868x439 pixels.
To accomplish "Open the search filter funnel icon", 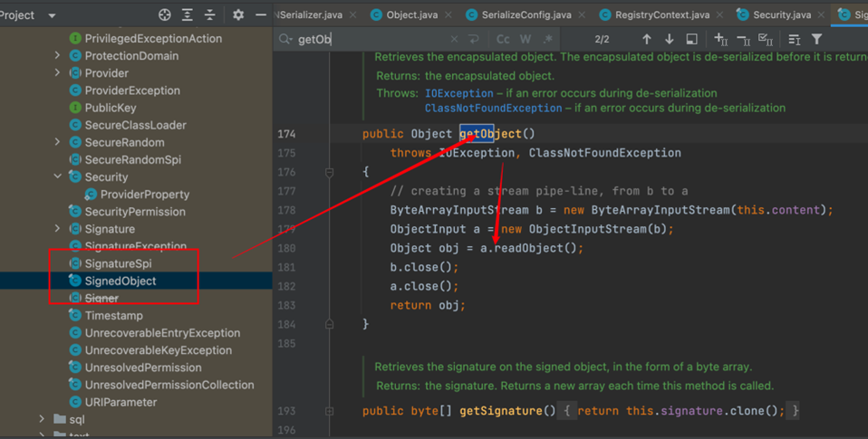I will [816, 39].
